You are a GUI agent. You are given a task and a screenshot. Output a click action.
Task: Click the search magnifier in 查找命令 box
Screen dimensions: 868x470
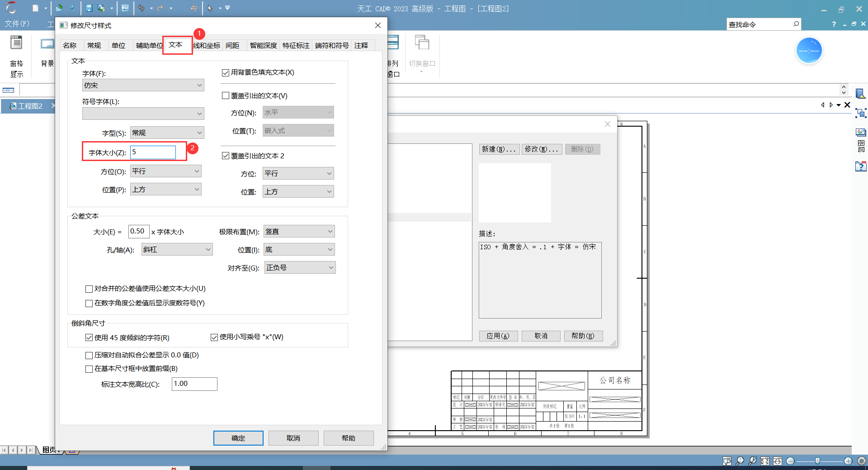(x=796, y=24)
